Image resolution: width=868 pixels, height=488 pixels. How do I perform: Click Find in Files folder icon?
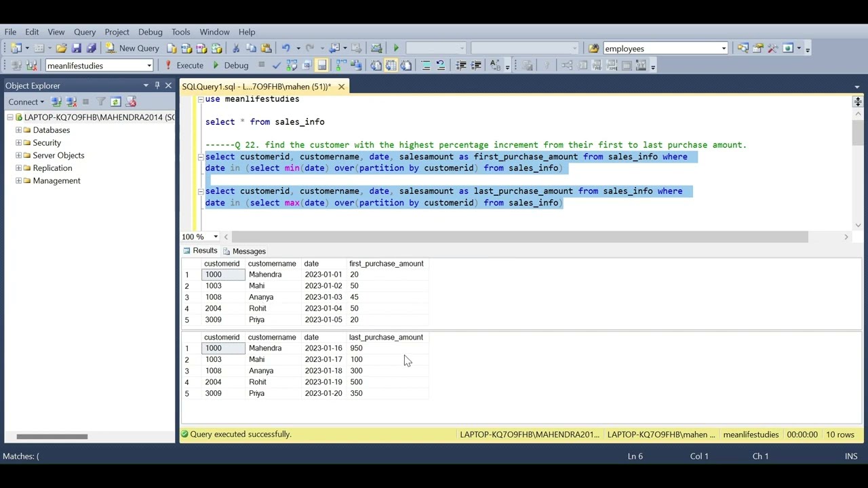[593, 48]
